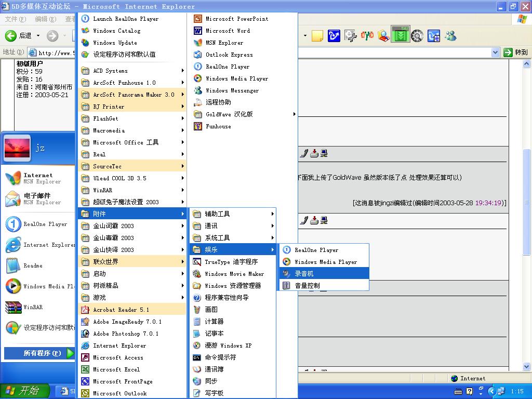
Task: Open Readme from start menu
Action: click(x=39, y=265)
